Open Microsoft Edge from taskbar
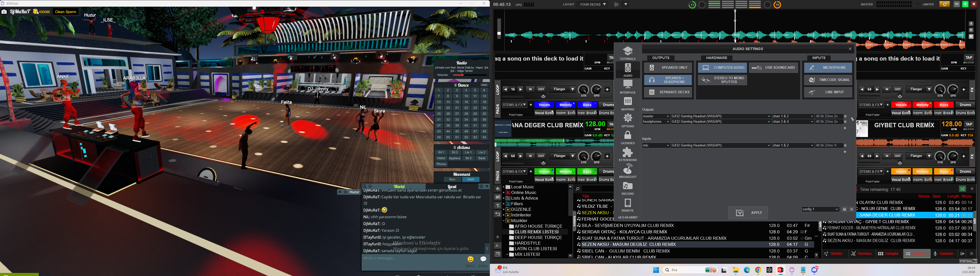This screenshot has height=276, width=980. 747,270
